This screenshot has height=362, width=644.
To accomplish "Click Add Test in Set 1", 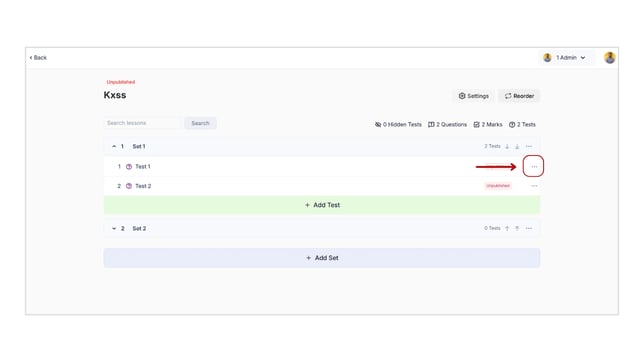I will click(322, 205).
